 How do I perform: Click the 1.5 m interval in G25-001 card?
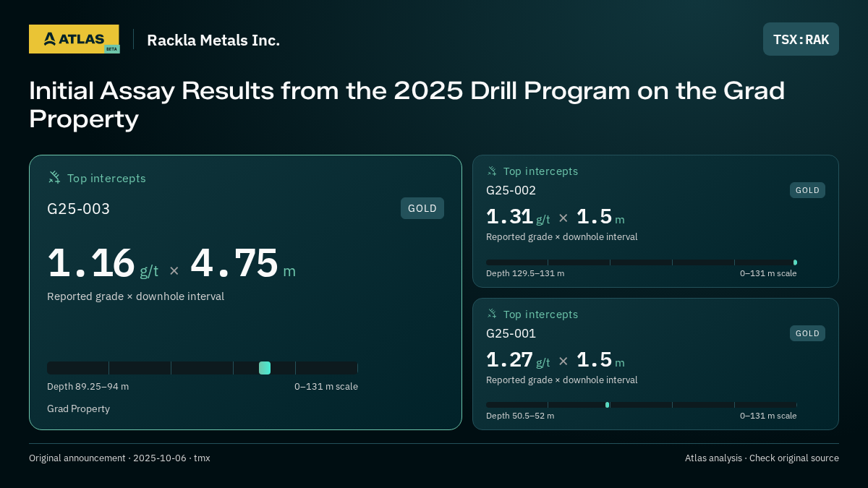(x=600, y=359)
